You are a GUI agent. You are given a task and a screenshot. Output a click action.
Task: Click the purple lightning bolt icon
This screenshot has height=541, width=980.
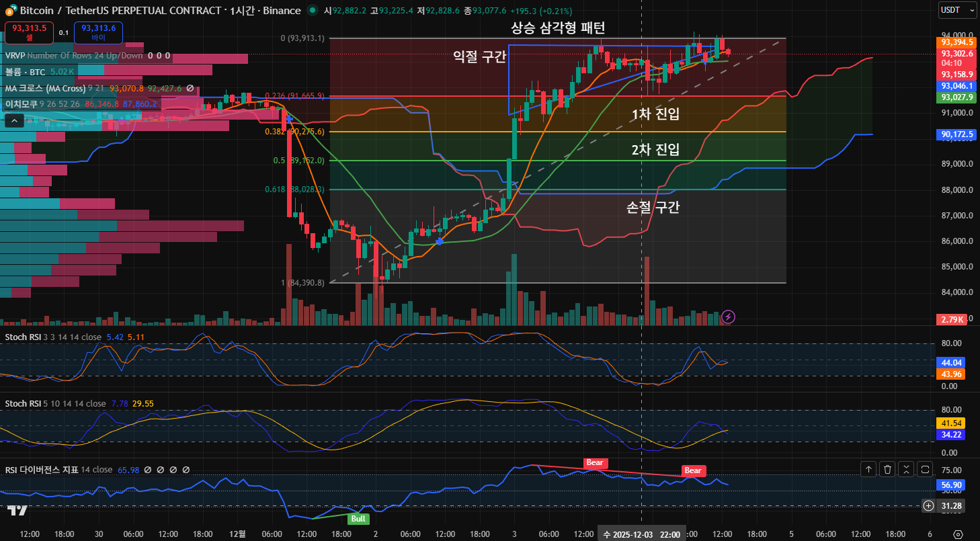pos(728,317)
